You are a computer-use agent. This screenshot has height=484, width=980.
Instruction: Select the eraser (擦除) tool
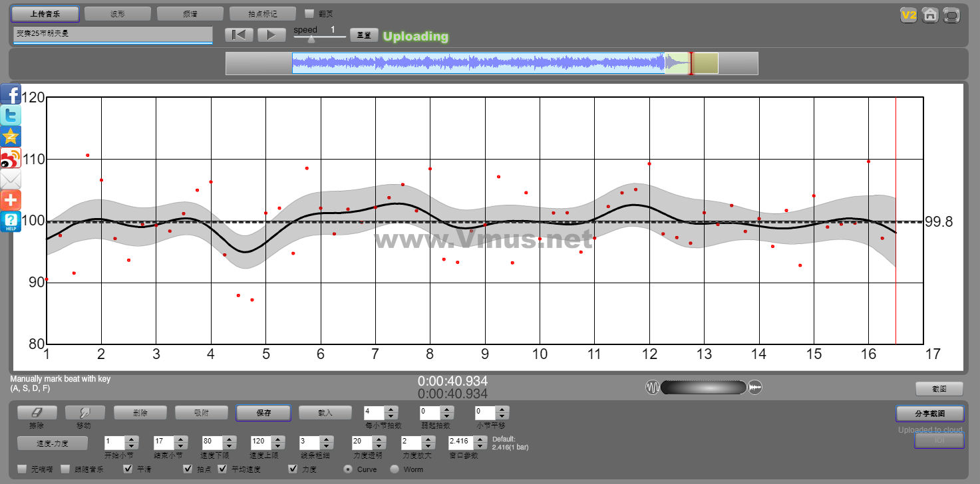[37, 413]
